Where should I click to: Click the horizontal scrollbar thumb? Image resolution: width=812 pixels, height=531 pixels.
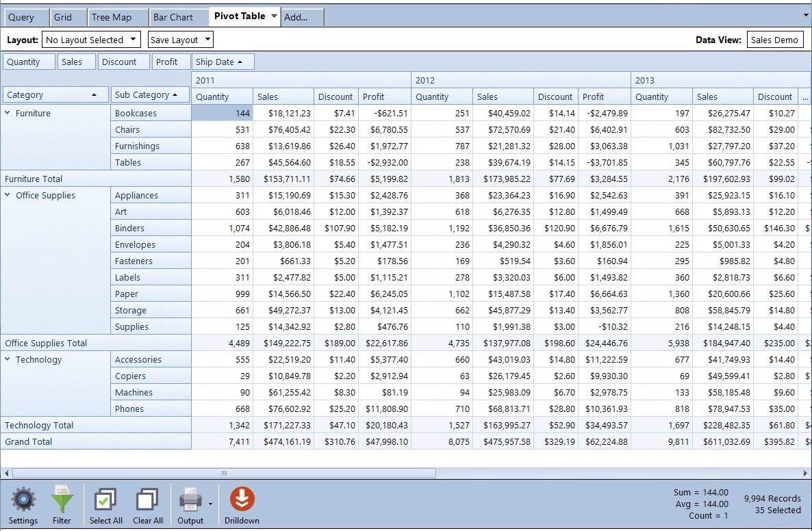223,473
